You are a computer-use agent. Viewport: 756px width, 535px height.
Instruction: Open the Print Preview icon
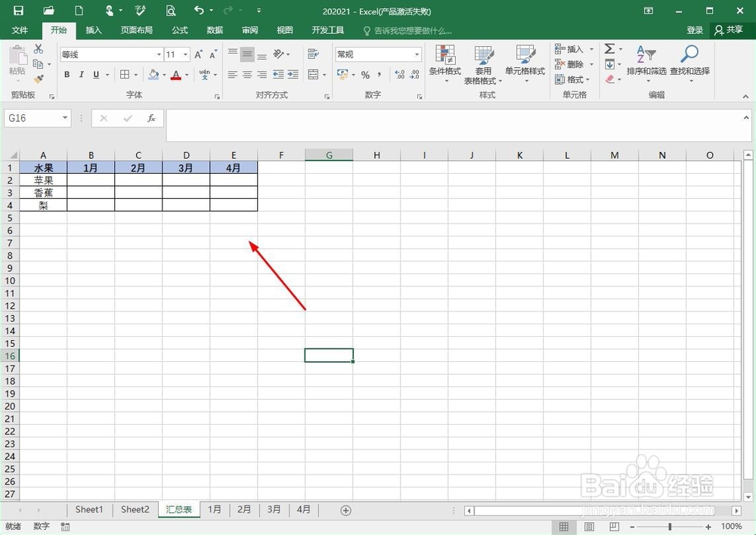[170, 10]
